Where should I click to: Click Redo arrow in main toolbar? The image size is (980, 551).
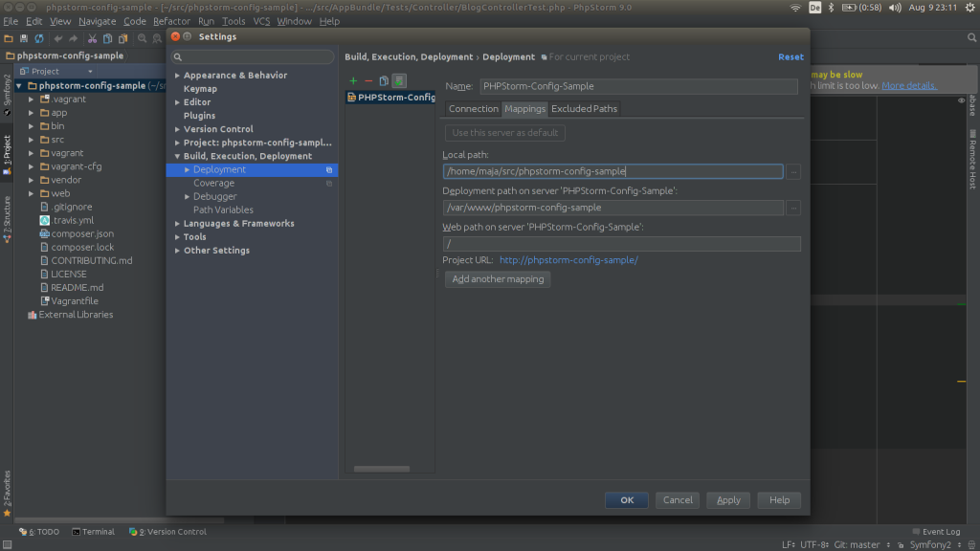point(73,38)
